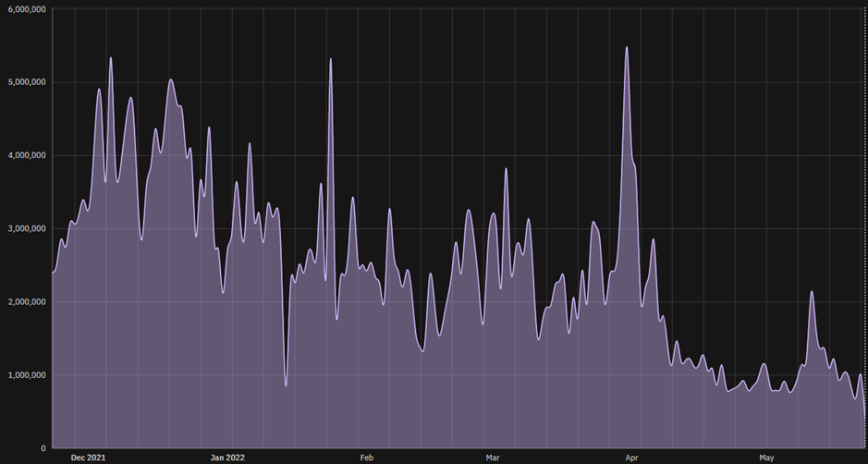This screenshot has width=868, height=464.
Task: Click the 5,000,000 y-axis label
Action: [27, 82]
